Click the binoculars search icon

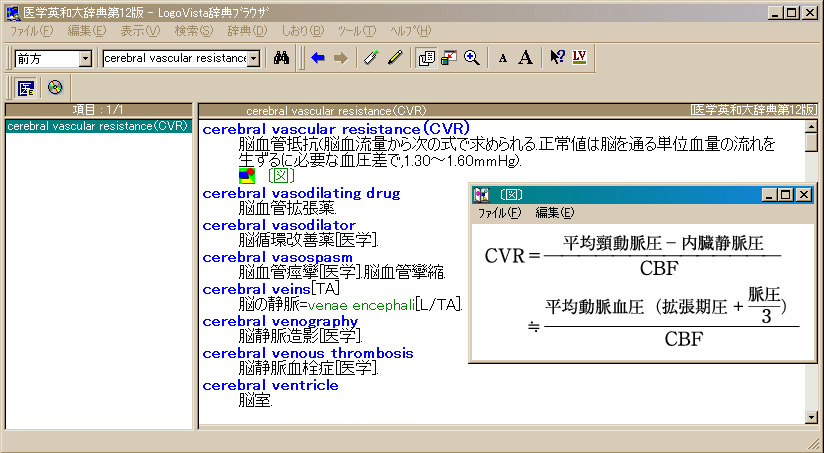pos(282,58)
